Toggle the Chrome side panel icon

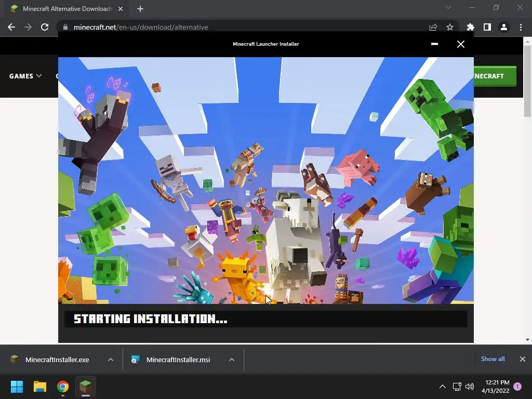pos(487,27)
